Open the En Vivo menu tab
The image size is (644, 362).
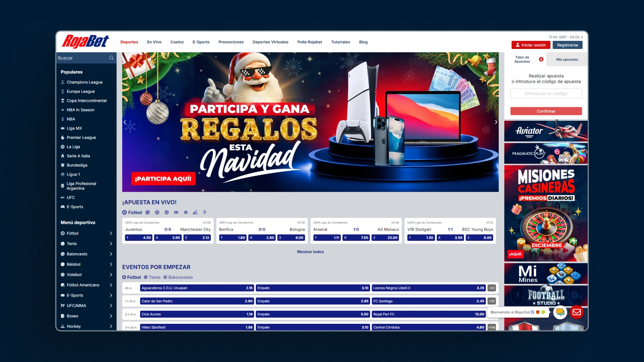click(x=154, y=42)
